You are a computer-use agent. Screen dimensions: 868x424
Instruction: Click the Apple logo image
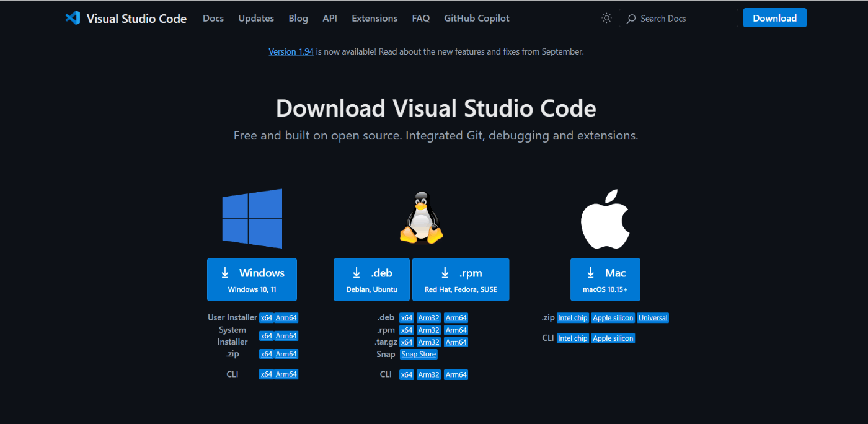[x=605, y=219]
